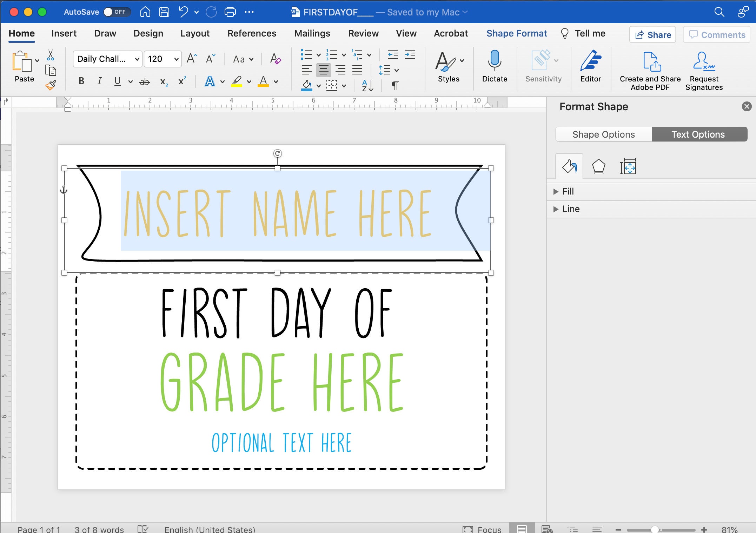Select the Shape Options tab
This screenshot has width=756, height=533.
(x=603, y=134)
